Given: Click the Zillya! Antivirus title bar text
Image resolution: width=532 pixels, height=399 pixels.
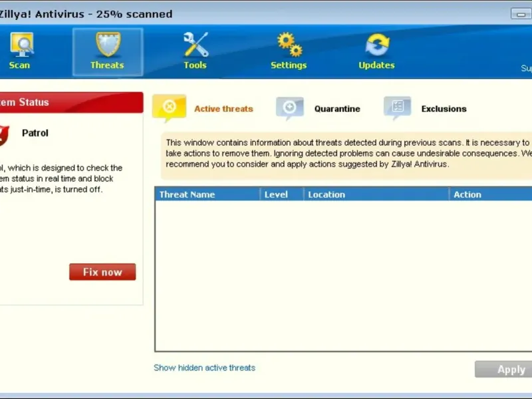Looking at the screenshot, I should point(86,14).
